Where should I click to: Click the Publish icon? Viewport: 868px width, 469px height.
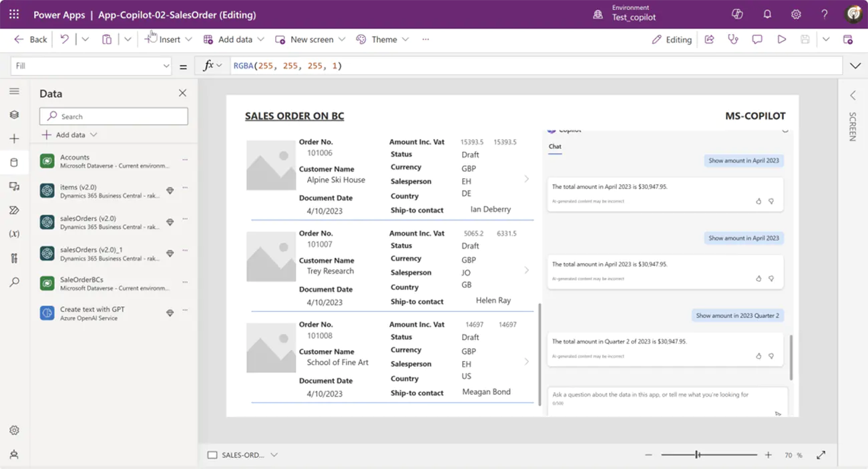coord(848,39)
